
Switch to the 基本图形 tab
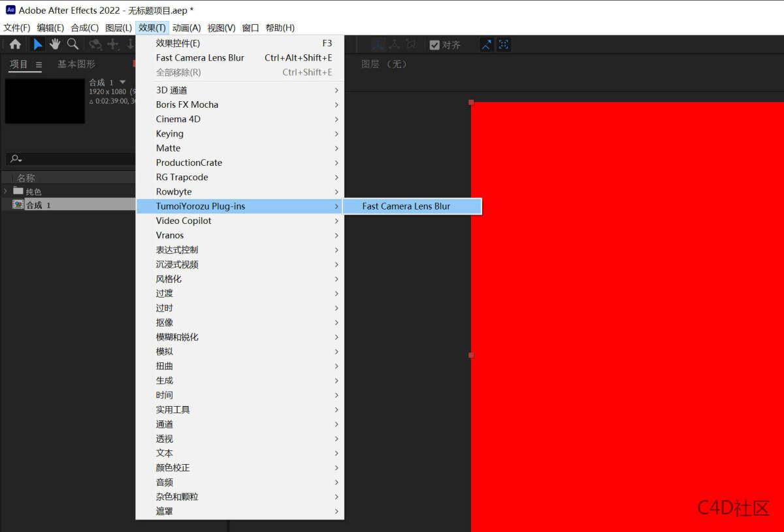point(78,64)
